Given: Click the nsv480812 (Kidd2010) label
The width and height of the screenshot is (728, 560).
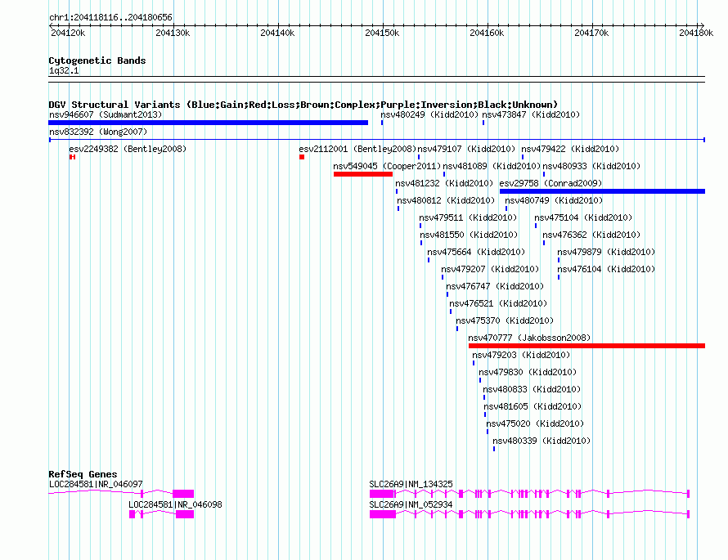Looking at the screenshot, I should pyautogui.click(x=446, y=200).
